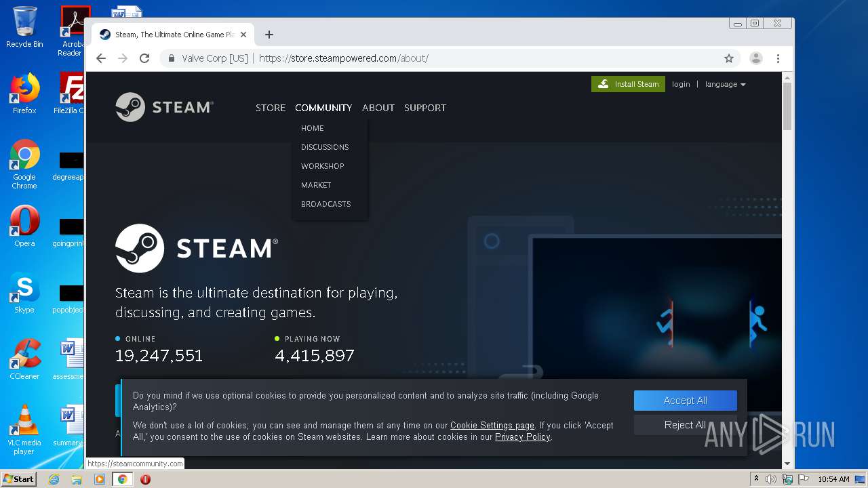
Task: Accept all cookies
Action: pyautogui.click(x=685, y=401)
